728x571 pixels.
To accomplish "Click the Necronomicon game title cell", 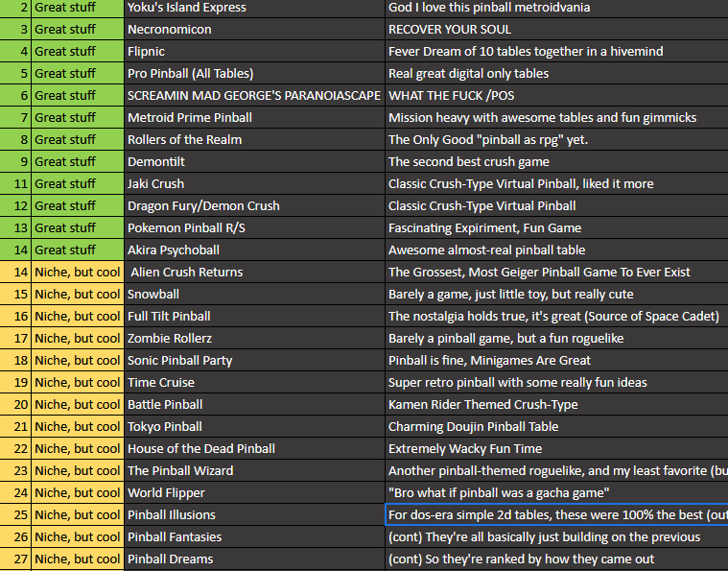I will point(254,30).
